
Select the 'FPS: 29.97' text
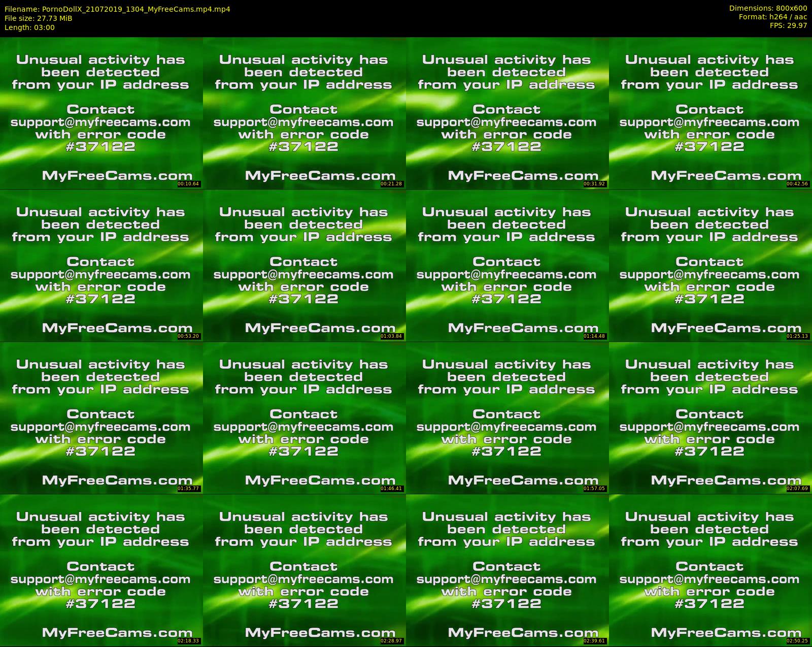click(788, 25)
